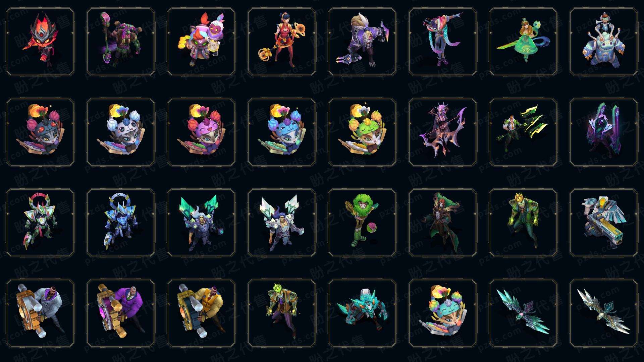Choose the purple-suited man with minigun

(121, 313)
